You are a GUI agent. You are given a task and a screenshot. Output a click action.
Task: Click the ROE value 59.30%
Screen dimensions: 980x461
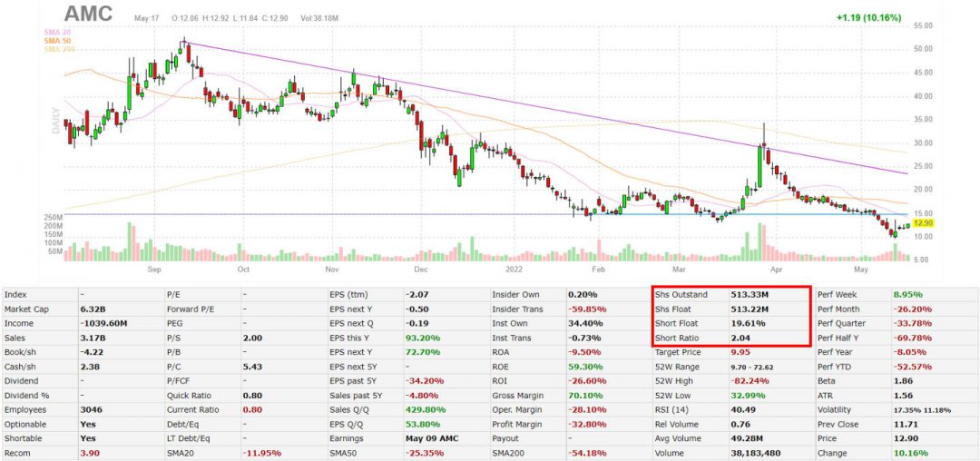584,367
